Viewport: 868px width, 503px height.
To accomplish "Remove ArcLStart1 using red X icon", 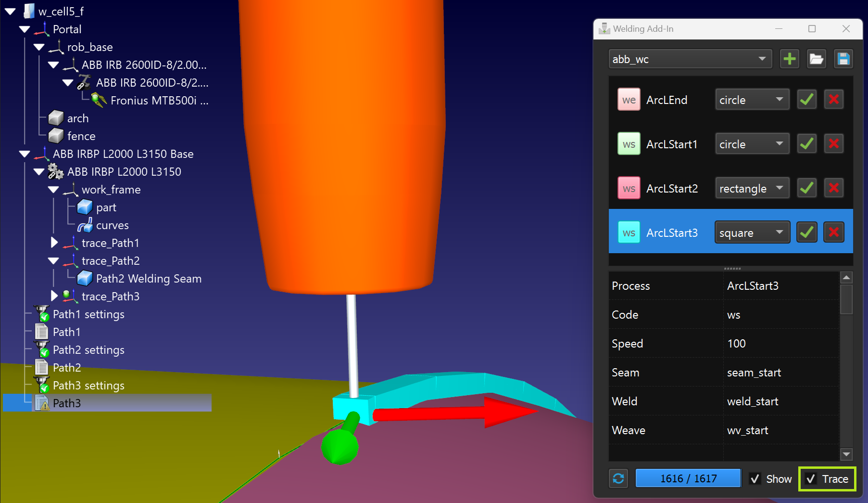I will point(833,144).
